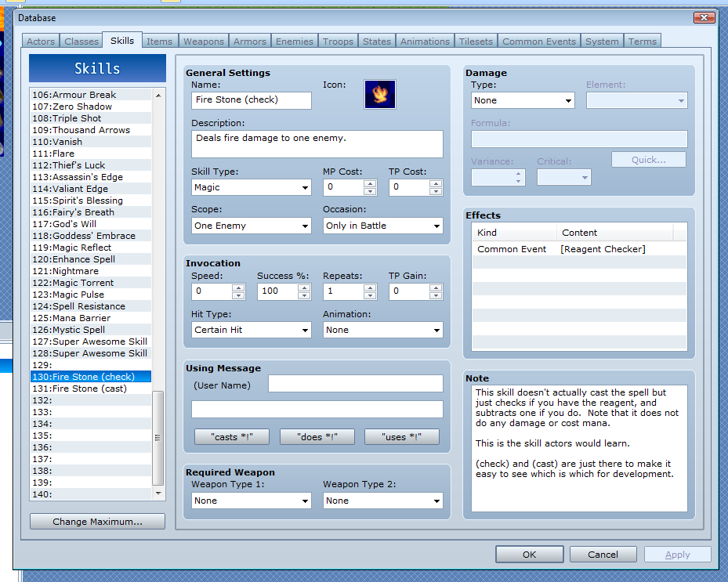Select Fire Stone (cast) skill in list
This screenshot has width=728, height=582.
(89, 389)
